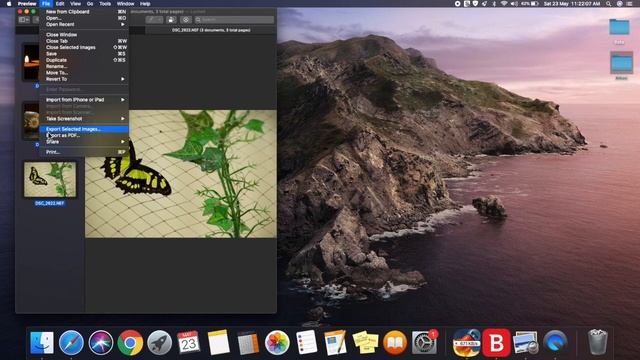Choose Duplicate from the File menu

pyautogui.click(x=84, y=60)
